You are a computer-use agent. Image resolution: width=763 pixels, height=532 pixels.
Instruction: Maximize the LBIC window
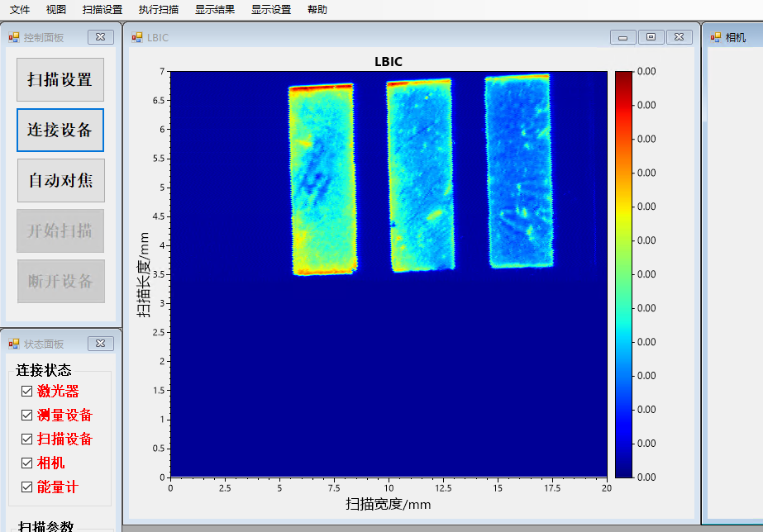pyautogui.click(x=651, y=37)
